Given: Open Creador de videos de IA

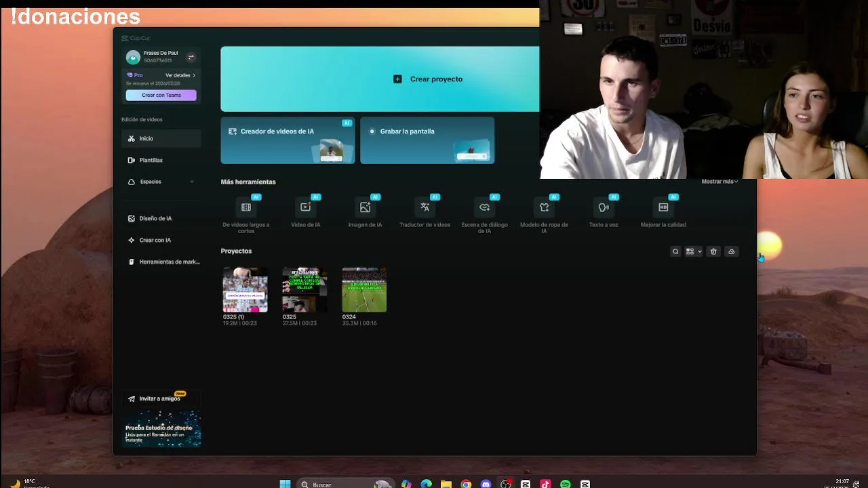Looking at the screenshot, I should click(288, 140).
